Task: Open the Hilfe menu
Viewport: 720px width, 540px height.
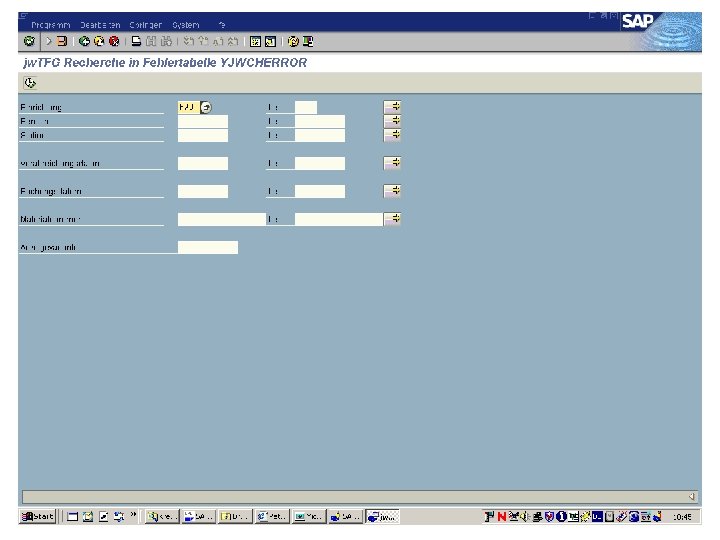Action: click(x=222, y=25)
